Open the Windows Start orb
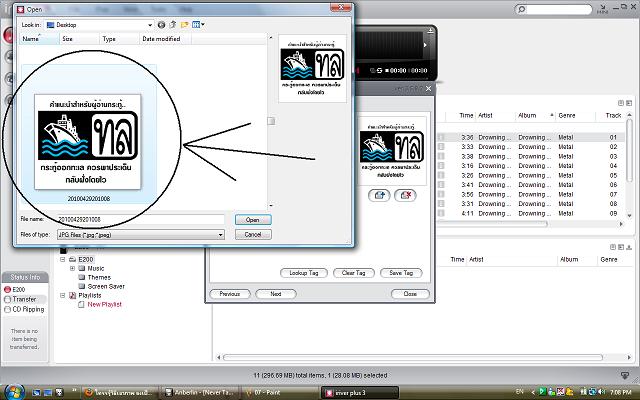Viewport: 640px width, 400px height. tap(11, 391)
